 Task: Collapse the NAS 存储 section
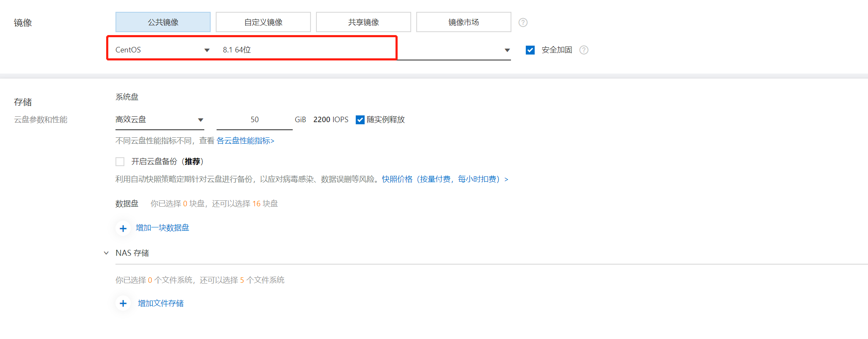click(x=106, y=253)
